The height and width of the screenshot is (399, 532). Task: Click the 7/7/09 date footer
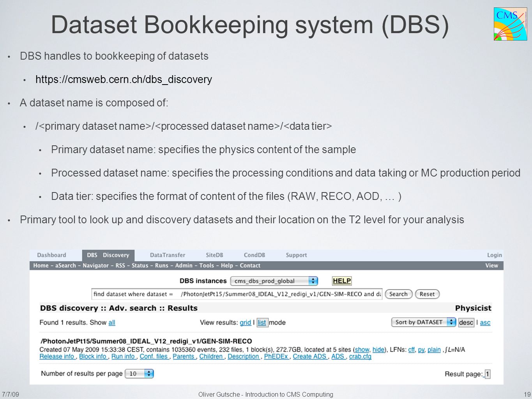point(10,394)
